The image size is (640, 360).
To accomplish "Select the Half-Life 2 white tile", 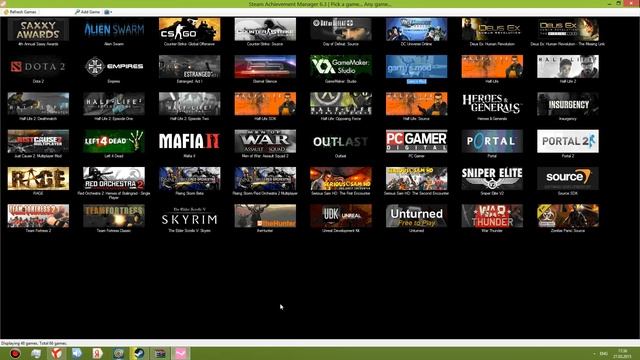I will pyautogui.click(x=568, y=67).
